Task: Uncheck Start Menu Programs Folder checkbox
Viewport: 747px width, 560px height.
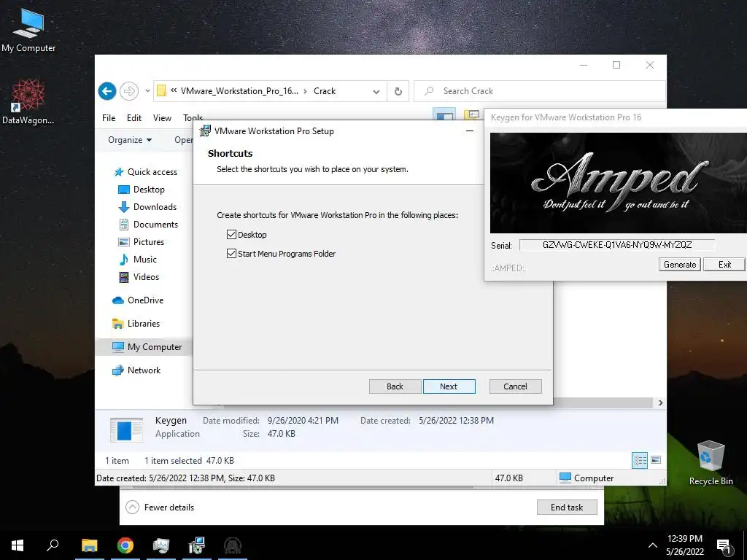Action: click(x=231, y=253)
